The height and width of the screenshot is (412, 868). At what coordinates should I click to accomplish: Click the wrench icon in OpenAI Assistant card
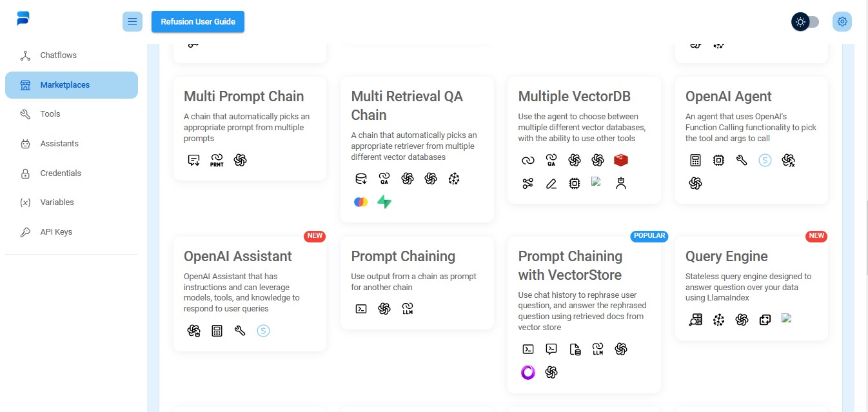(240, 331)
